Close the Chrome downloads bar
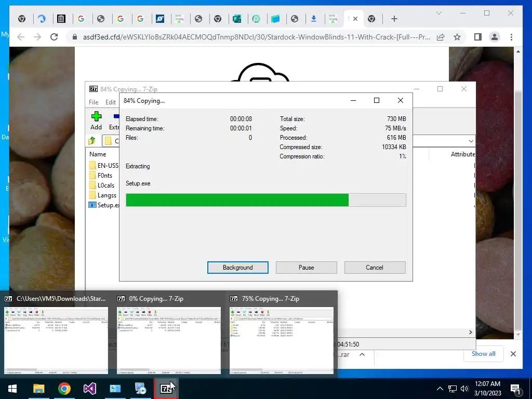Image resolution: width=532 pixels, height=399 pixels. click(513, 354)
